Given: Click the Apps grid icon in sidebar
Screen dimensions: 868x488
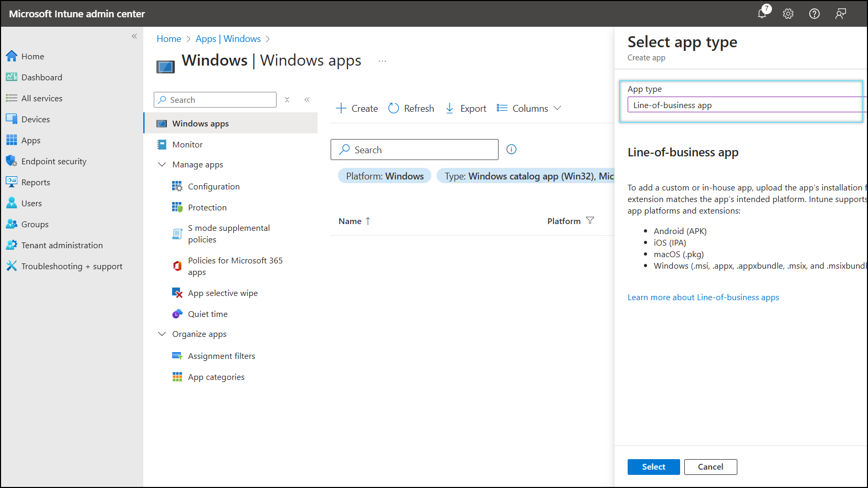Looking at the screenshot, I should click(x=12, y=140).
